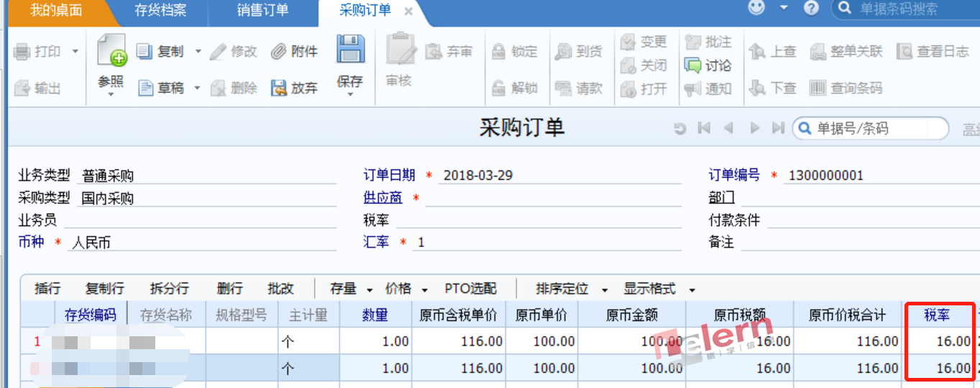Click the 单据条码搜索 search box
This screenshot has width=980, height=388.
906,9
